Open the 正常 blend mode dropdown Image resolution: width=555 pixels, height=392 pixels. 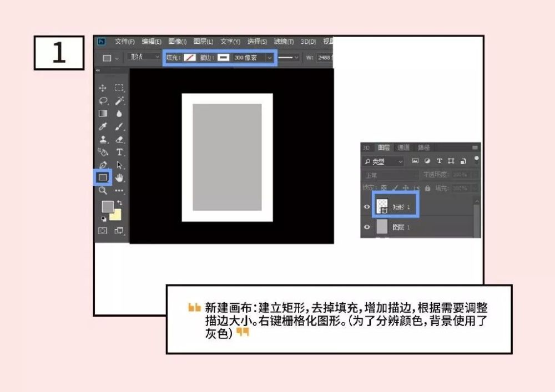(390, 175)
